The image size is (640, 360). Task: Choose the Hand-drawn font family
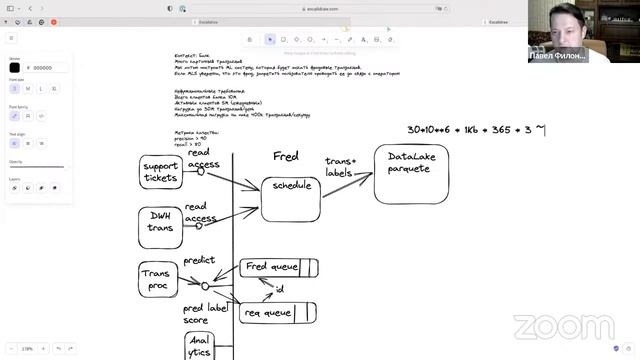pyautogui.click(x=14, y=116)
